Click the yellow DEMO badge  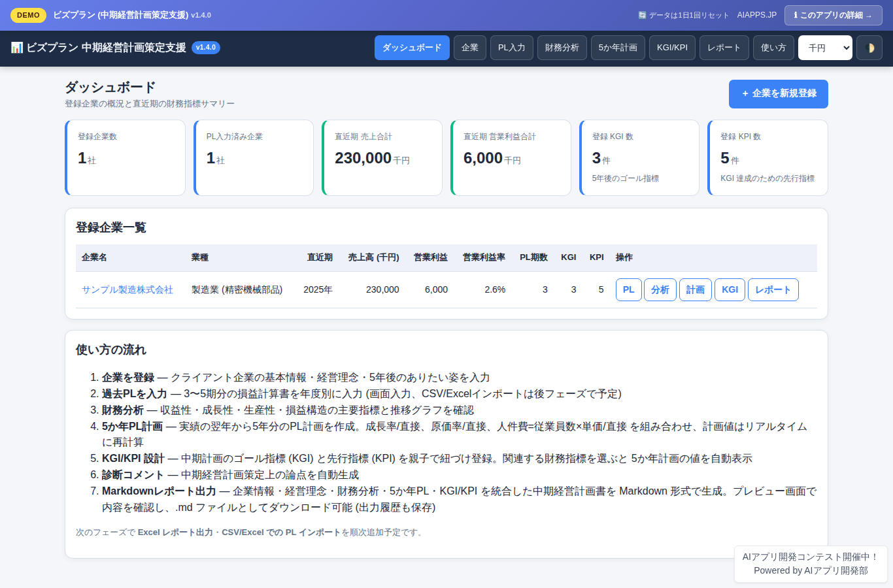point(28,15)
